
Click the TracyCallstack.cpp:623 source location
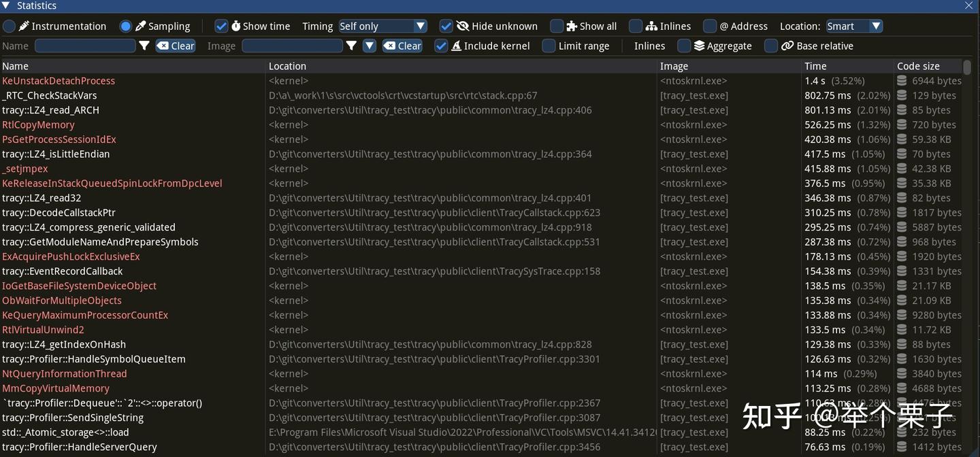(x=434, y=213)
